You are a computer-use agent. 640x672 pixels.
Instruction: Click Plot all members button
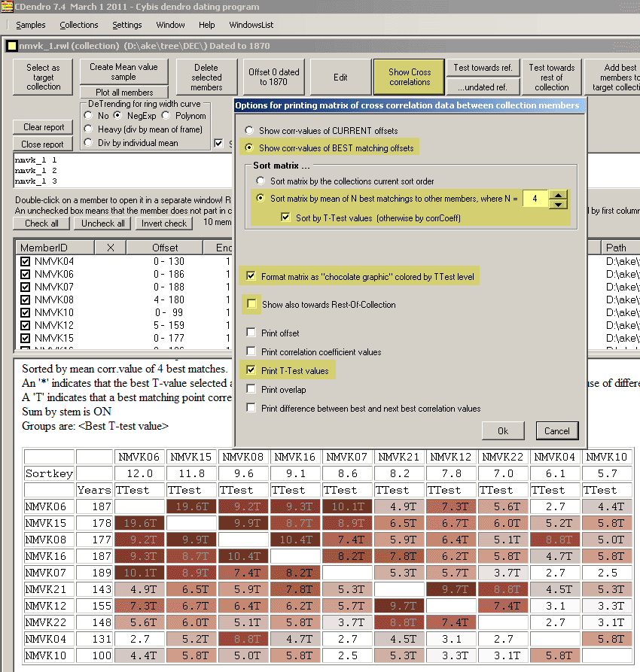click(124, 92)
